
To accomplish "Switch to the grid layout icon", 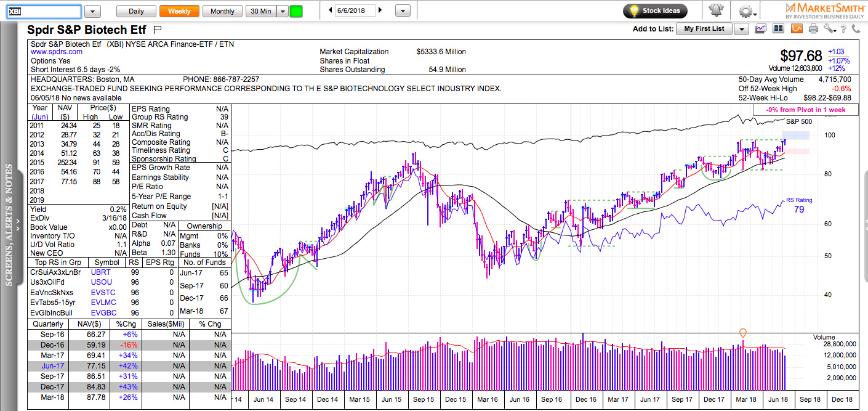I will pyautogui.click(x=778, y=28).
